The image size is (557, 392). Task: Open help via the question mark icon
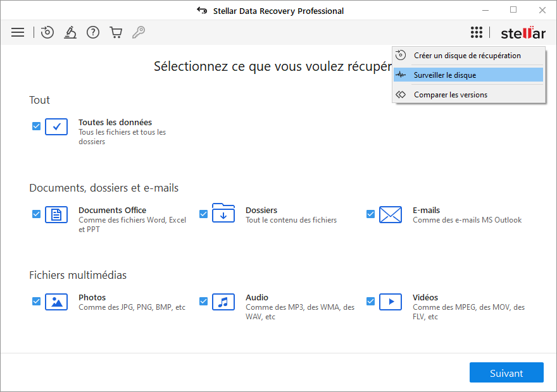(x=93, y=32)
